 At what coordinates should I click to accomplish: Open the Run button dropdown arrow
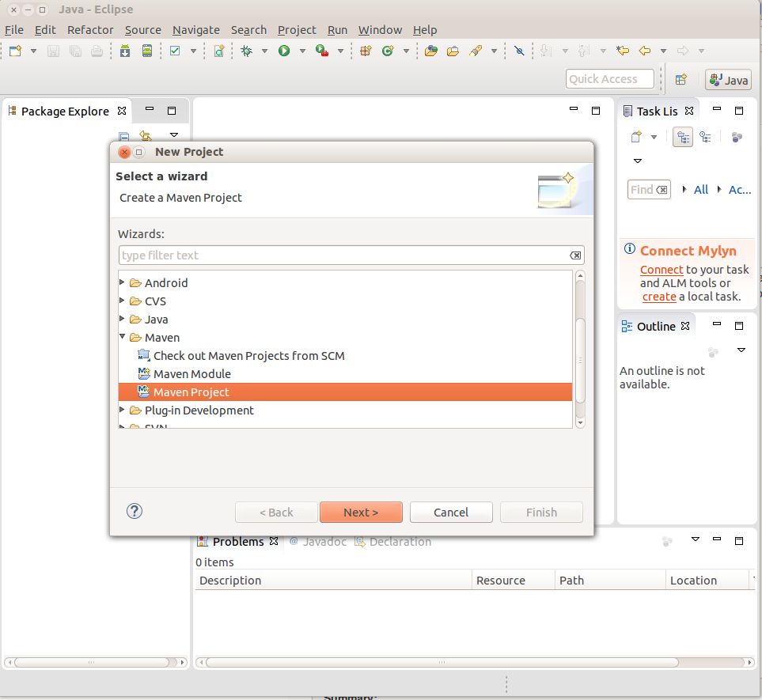tap(302, 51)
